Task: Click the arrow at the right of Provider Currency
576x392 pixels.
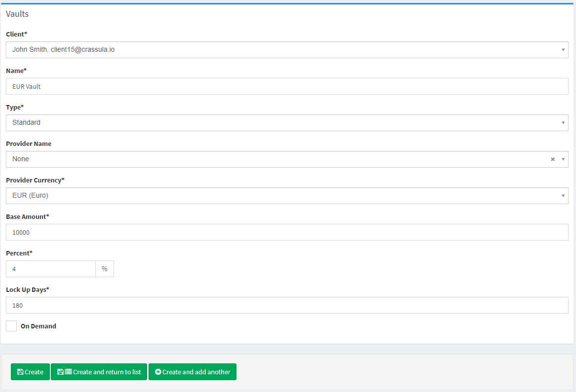Action: click(563, 196)
